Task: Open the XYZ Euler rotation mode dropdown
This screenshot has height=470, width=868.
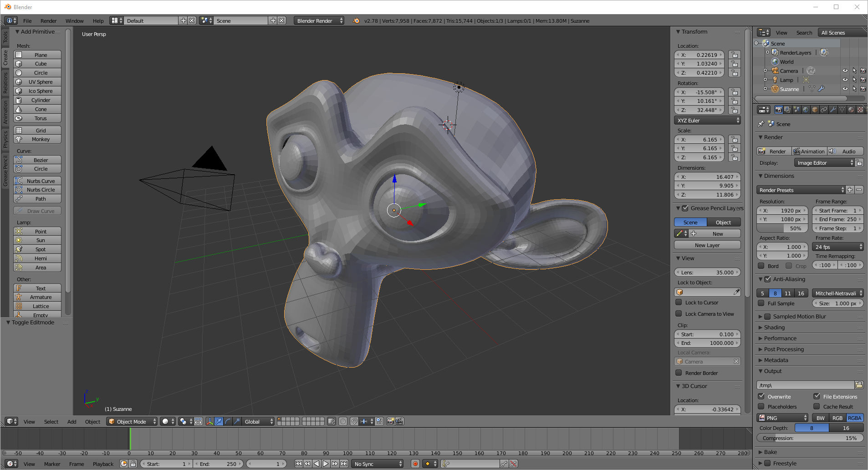Action: (707, 121)
